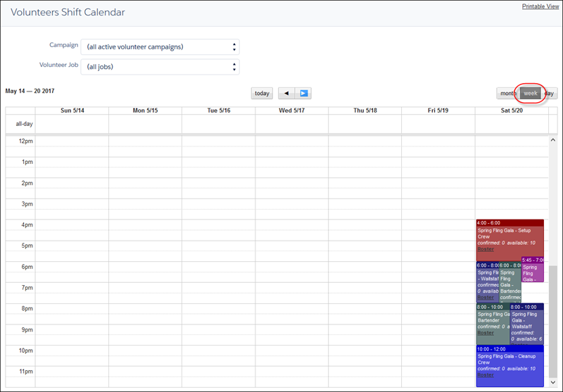The image size is (563, 392).
Task: Click the Sun 5/14 column header
Action: point(72,110)
